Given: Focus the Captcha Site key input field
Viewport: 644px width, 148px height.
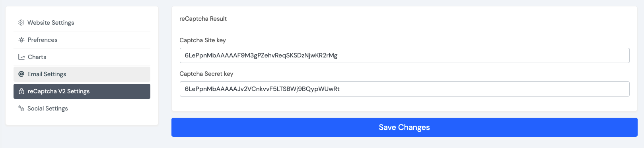Looking at the screenshot, I should coord(405,55).
